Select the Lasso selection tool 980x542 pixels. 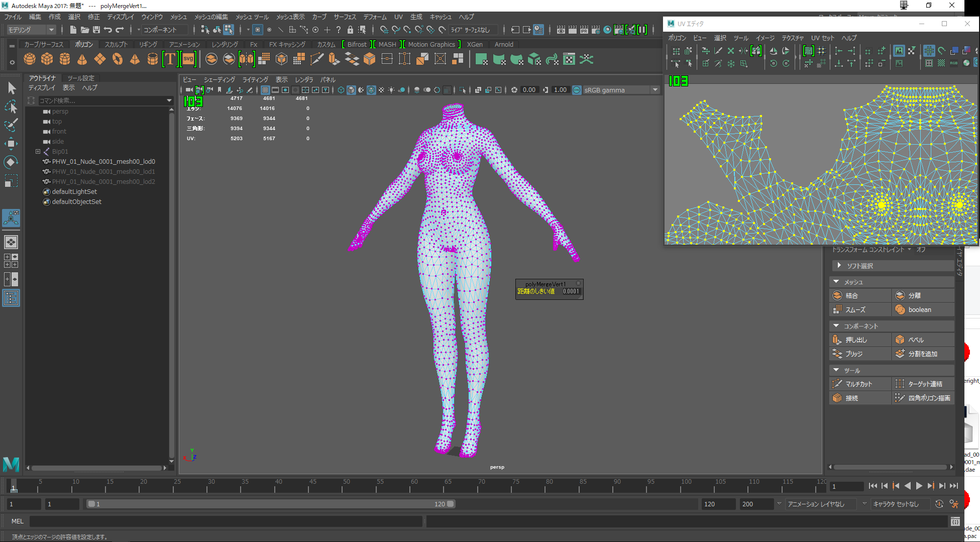click(x=11, y=106)
